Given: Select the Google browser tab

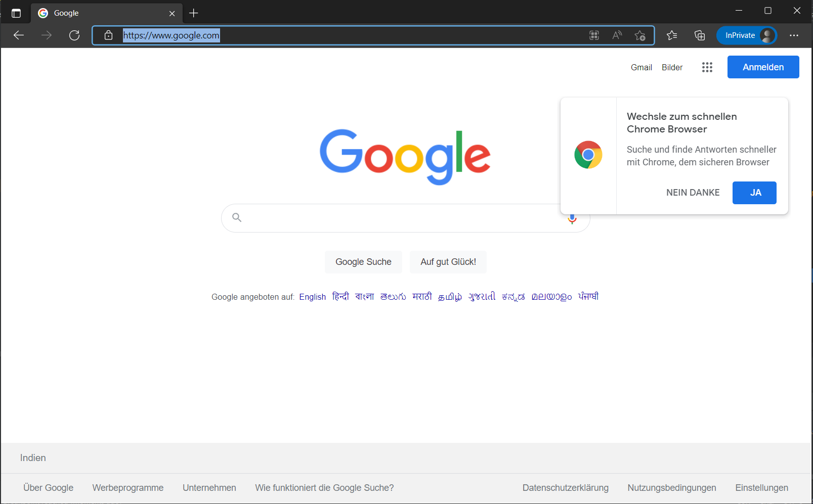Looking at the screenshot, I should [107, 13].
